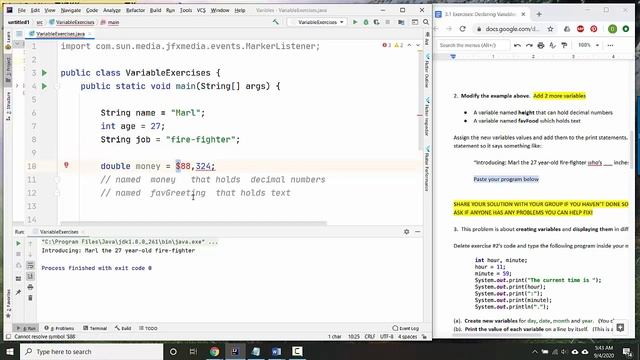Click the paint format icon in Google Docs
The width and height of the screenshot is (640, 360).
[564, 45]
